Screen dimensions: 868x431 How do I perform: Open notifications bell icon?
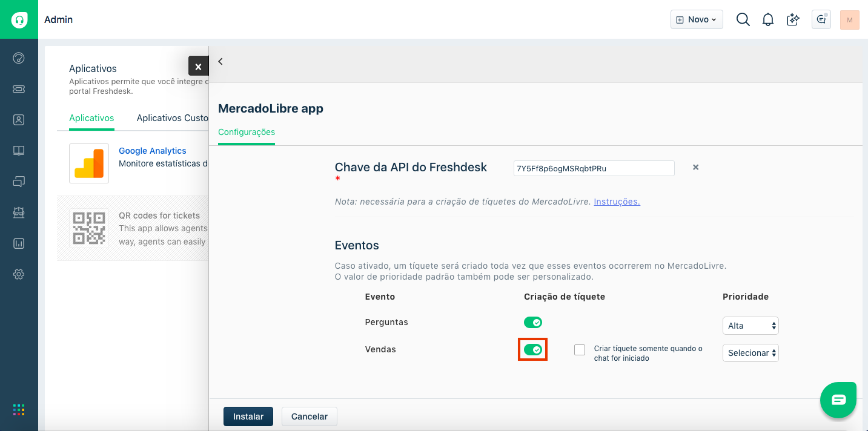point(768,19)
